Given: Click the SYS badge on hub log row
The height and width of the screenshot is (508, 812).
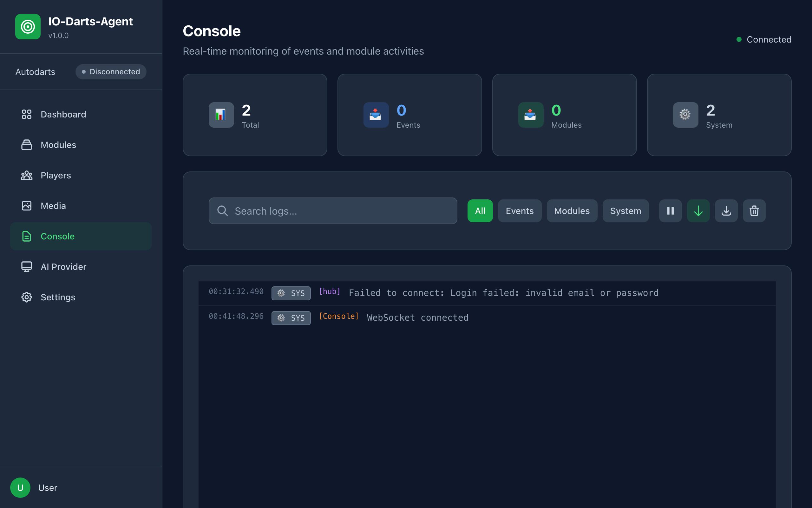Looking at the screenshot, I should tap(291, 293).
